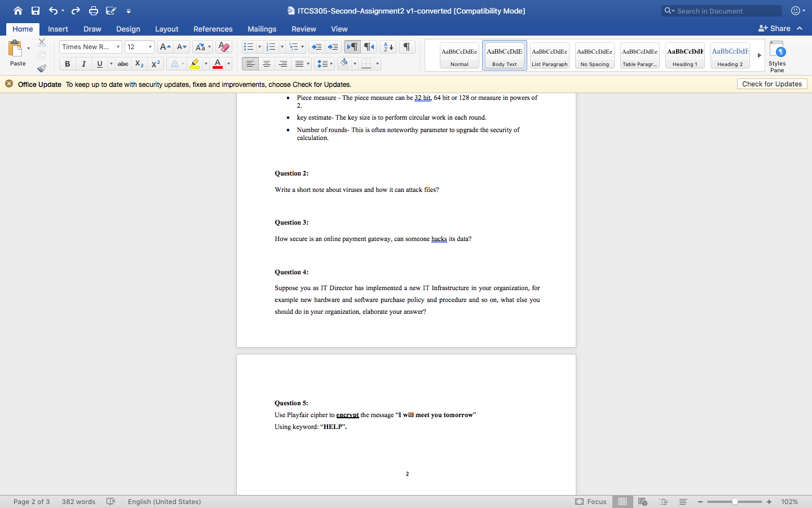Apply superscript formatting
Viewport: 812px width, 508px height.
[x=156, y=64]
